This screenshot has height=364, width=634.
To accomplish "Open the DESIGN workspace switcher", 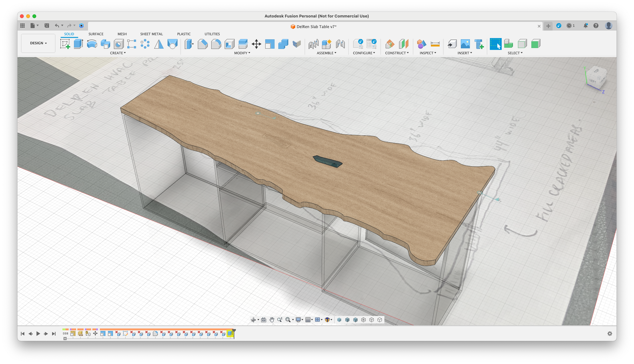I will point(38,43).
